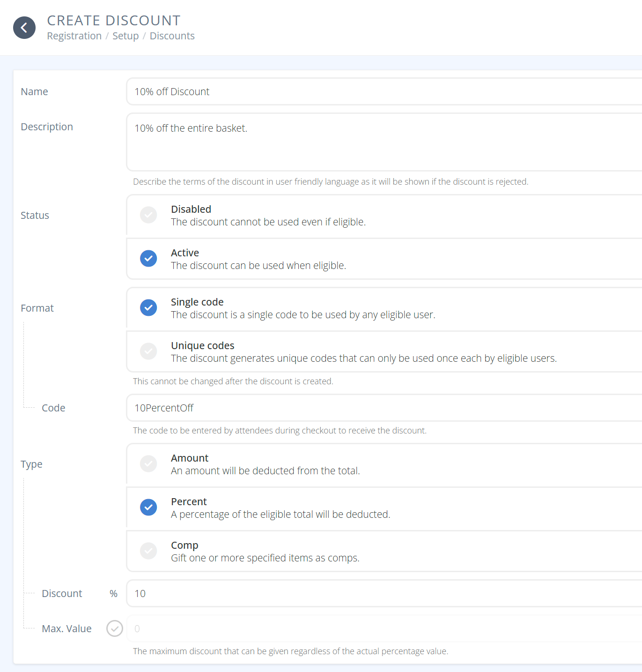The width and height of the screenshot is (642, 672).
Task: Click the Code input field
Action: (x=384, y=408)
